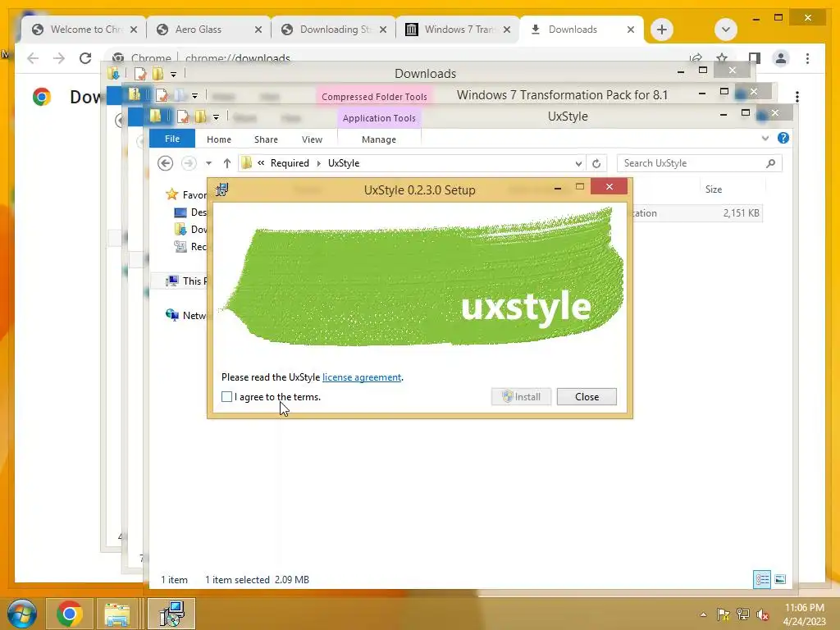This screenshot has width=840, height=630.
Task: Select the Application Tools contextual tab
Action: 379,118
